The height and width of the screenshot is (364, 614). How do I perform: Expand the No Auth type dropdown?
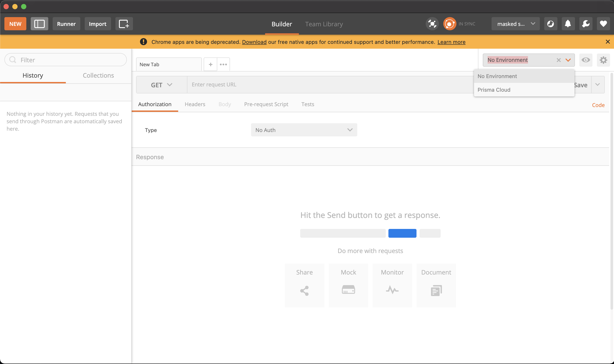304,130
